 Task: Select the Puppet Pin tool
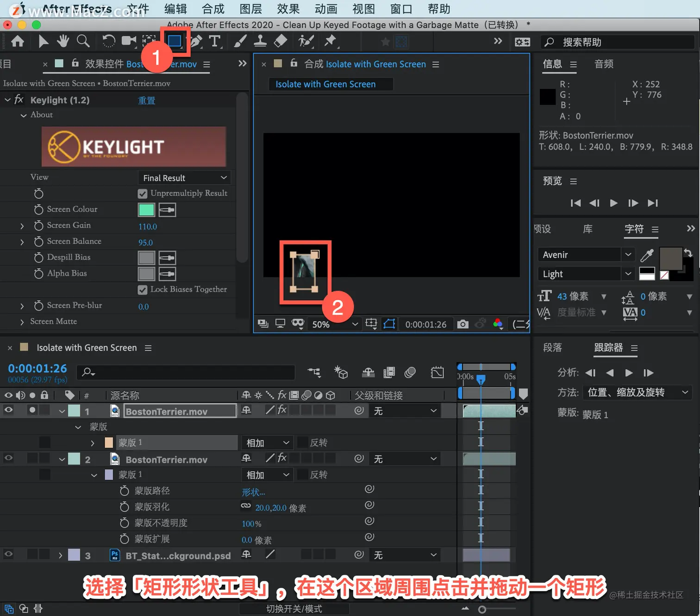pos(331,42)
